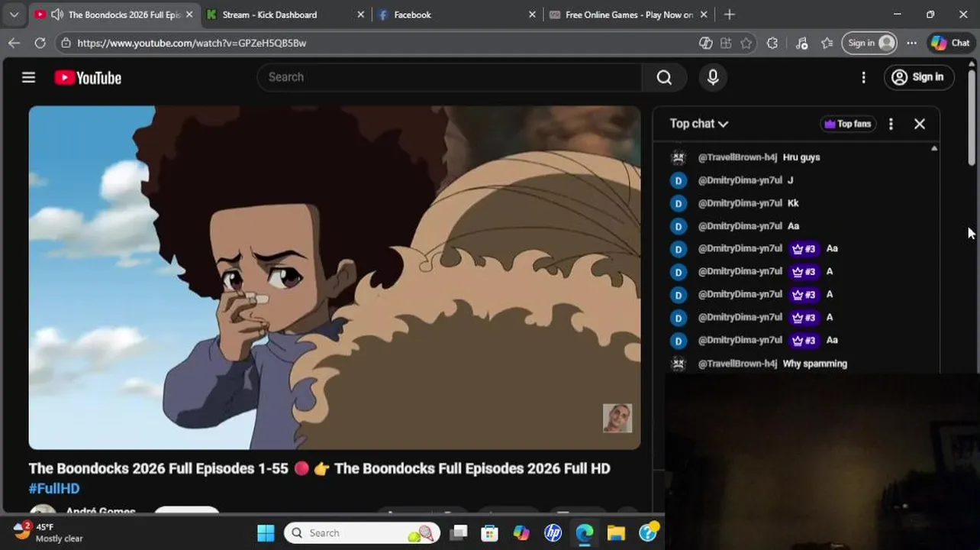Focus the YouTube search box
Viewport: 980px width, 550px height.
click(450, 77)
